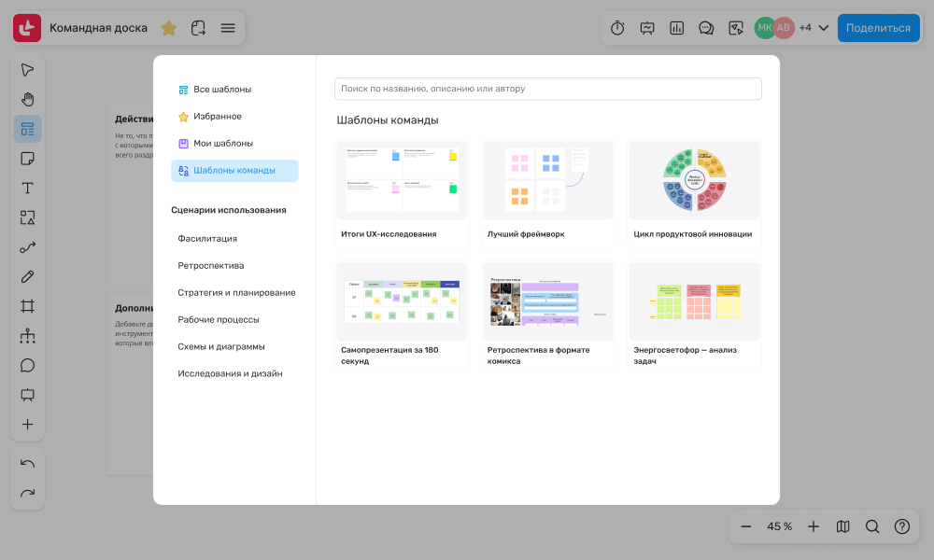Toggle the board favorite star
Viewport: 934px width, 560px height.
168,28
